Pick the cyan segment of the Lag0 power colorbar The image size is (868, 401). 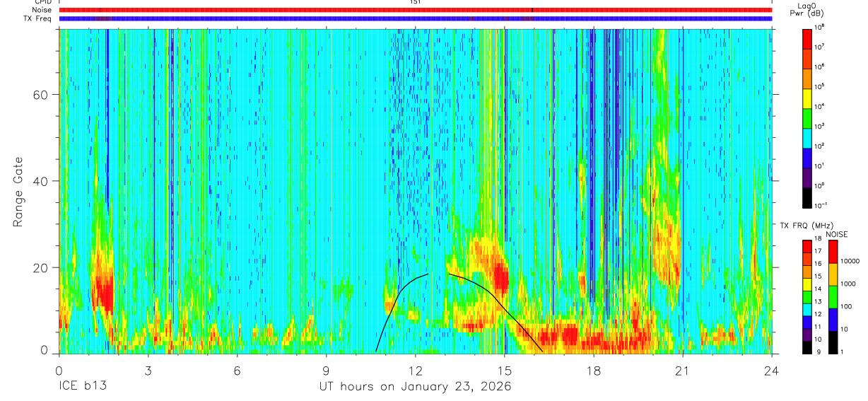pyautogui.click(x=807, y=138)
